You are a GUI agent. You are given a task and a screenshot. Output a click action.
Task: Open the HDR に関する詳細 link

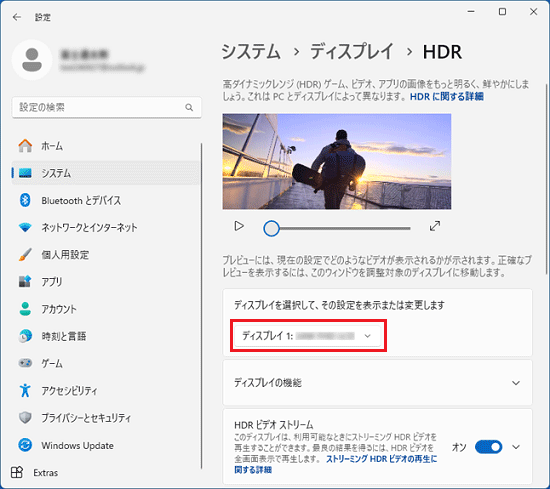[447, 96]
